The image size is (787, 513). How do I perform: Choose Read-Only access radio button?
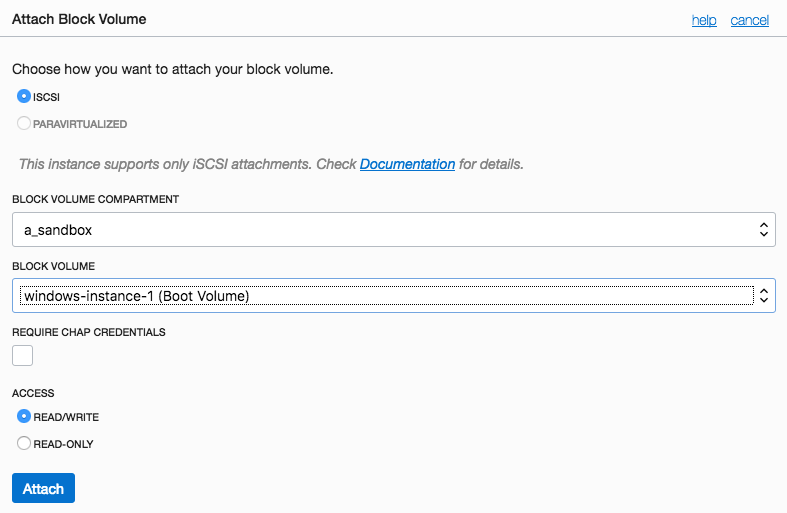pos(24,443)
